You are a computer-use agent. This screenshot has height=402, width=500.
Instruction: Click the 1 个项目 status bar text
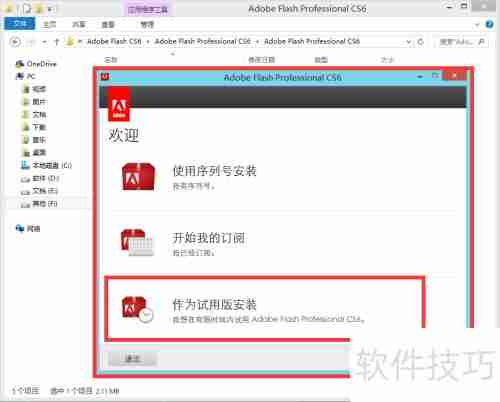coord(26,391)
